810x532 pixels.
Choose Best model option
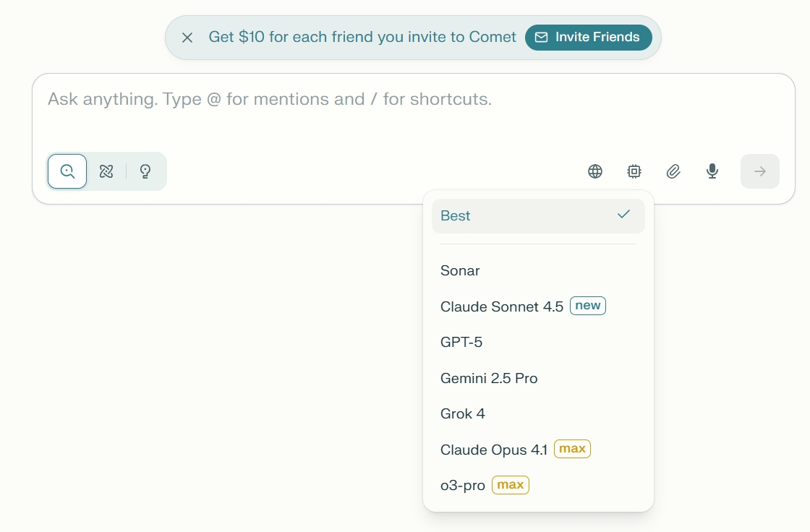pos(537,216)
